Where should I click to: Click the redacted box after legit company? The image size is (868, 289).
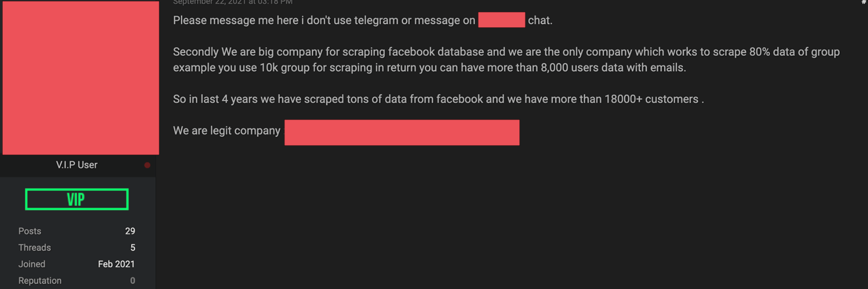point(402,132)
